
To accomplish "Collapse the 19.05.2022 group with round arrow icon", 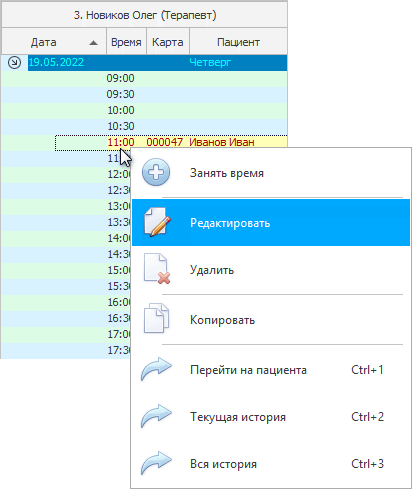I will point(14,62).
